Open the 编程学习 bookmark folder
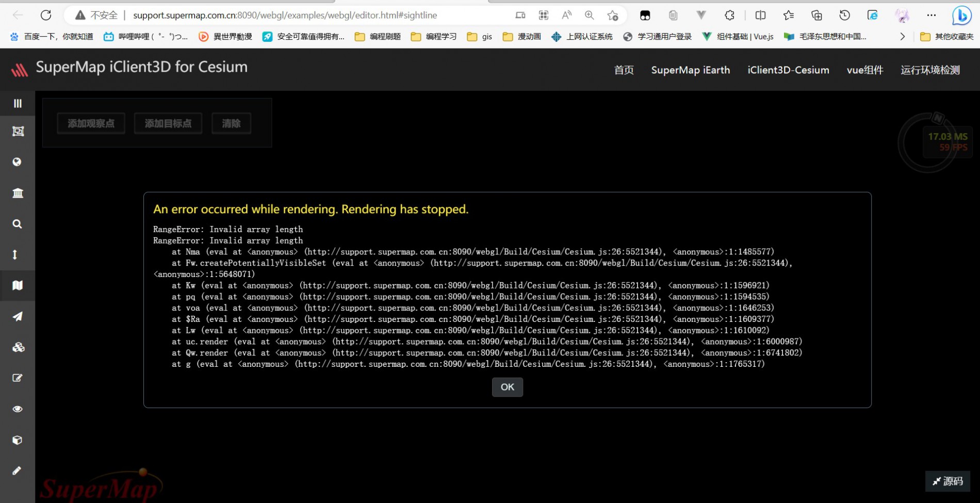Image resolution: width=980 pixels, height=503 pixels. click(x=434, y=37)
